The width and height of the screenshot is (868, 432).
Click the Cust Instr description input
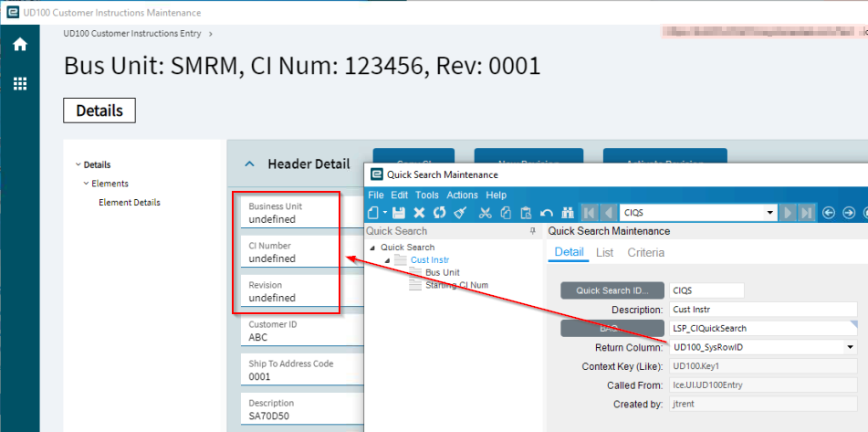click(x=763, y=310)
